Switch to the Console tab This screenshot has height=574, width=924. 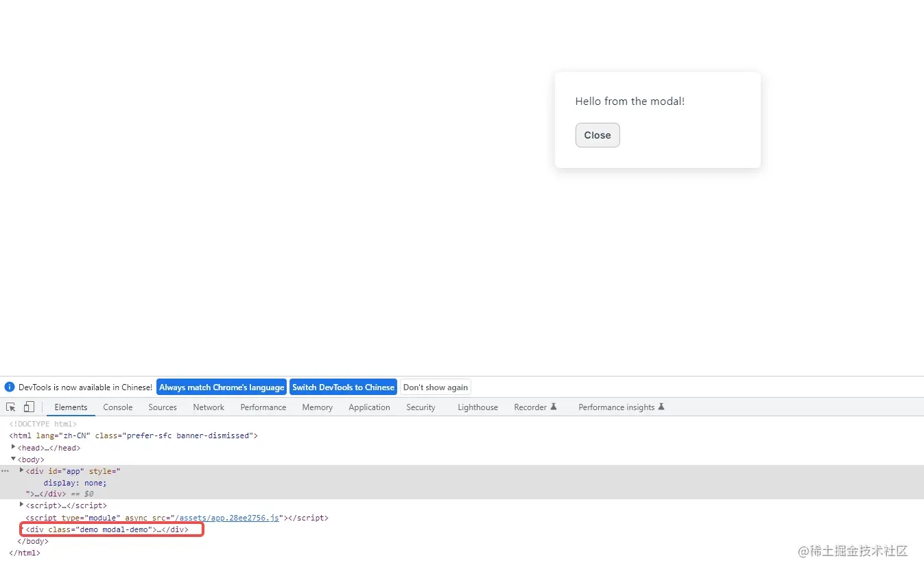point(118,407)
